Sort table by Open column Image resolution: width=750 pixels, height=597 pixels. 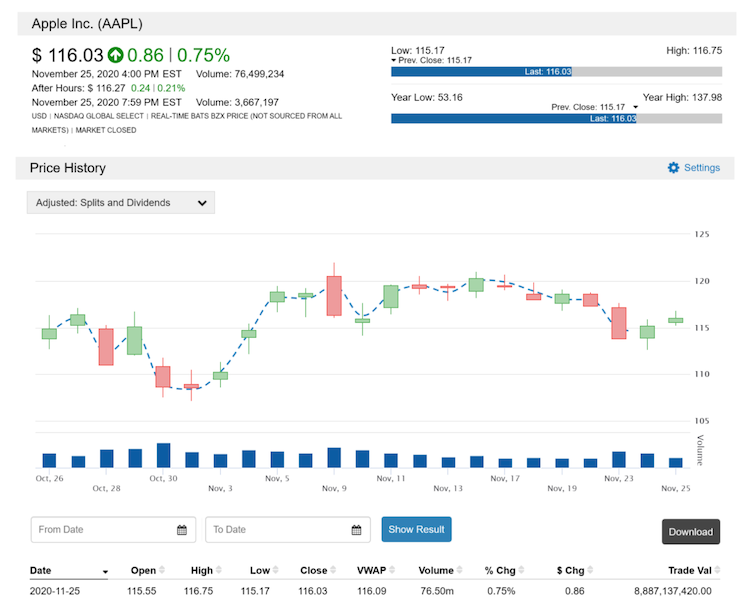coord(147,570)
